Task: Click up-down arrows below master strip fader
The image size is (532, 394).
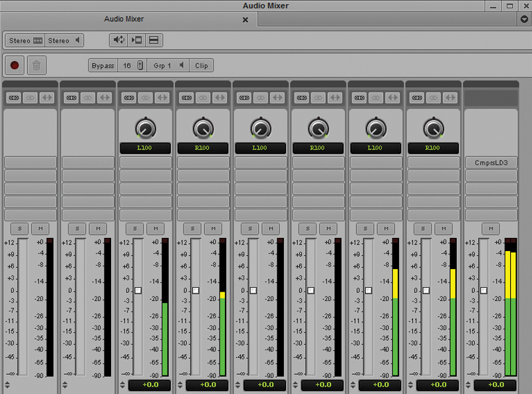Action: coord(468,385)
